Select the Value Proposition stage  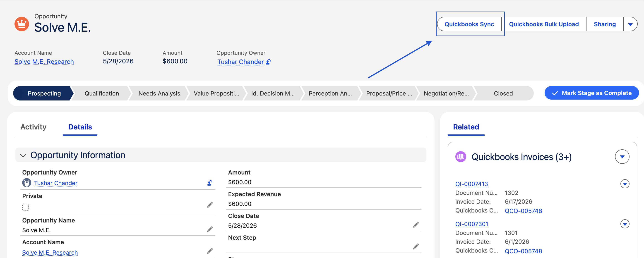(x=216, y=93)
